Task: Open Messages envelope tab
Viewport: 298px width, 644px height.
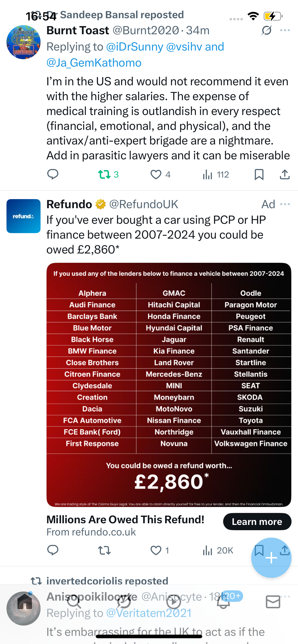Action: pyautogui.click(x=273, y=602)
